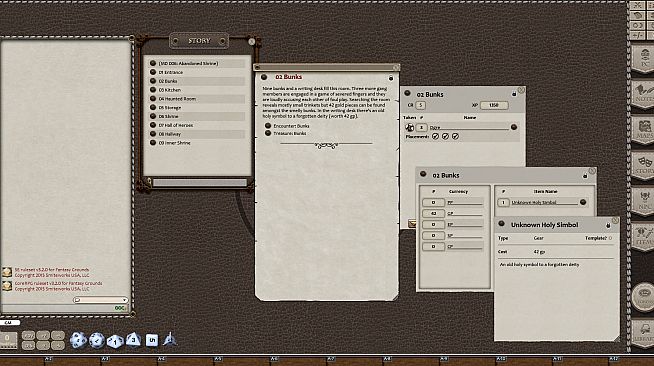This screenshot has width=654, height=366.
Task: Click link icon on Unknown Holy Simbol row
Action: 583,202
